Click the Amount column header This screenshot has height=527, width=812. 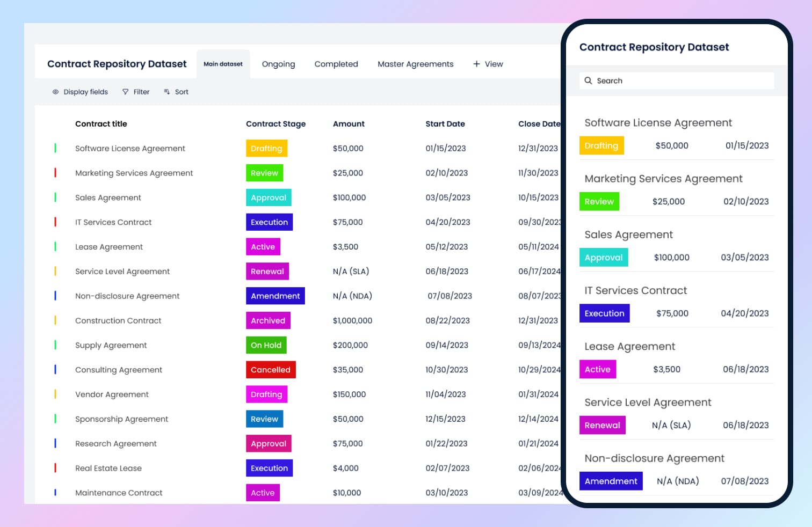pyautogui.click(x=349, y=123)
